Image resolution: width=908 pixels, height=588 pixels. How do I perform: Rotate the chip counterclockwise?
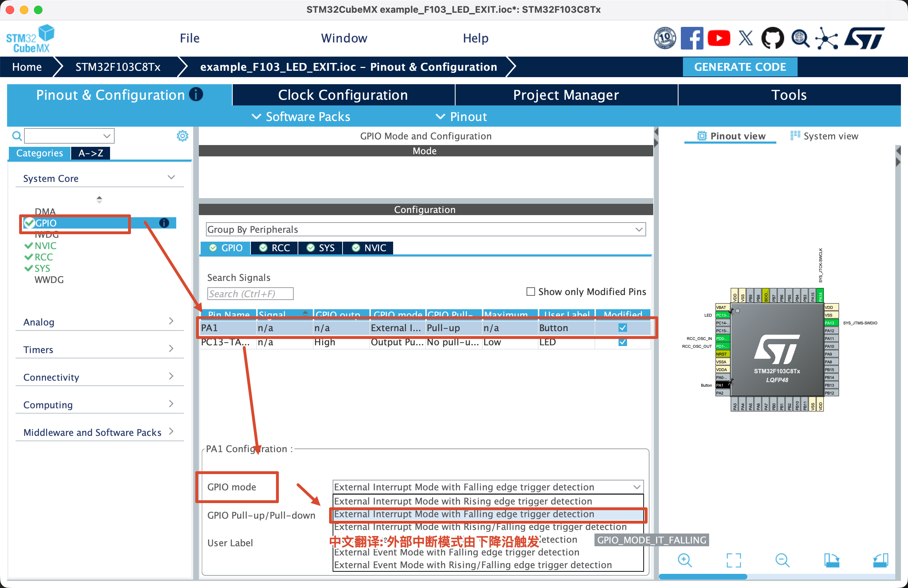pyautogui.click(x=880, y=560)
